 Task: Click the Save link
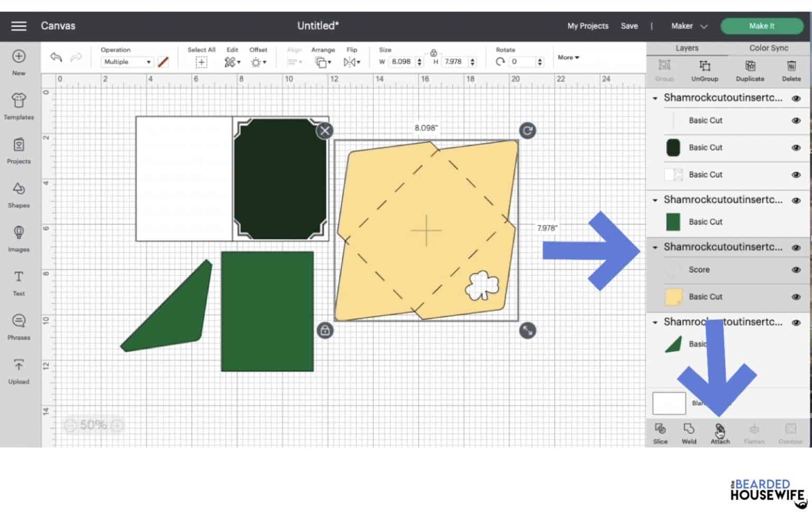click(629, 25)
